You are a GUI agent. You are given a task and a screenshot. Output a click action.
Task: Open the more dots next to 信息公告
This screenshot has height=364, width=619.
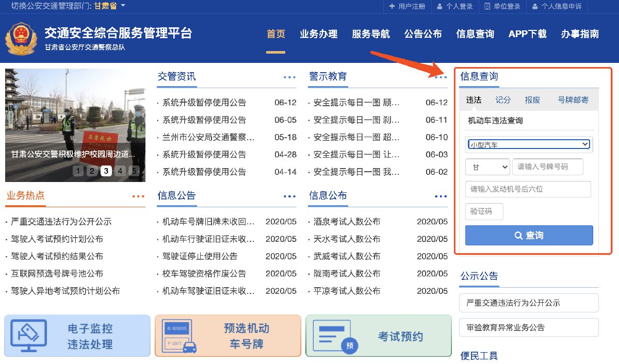290,196
